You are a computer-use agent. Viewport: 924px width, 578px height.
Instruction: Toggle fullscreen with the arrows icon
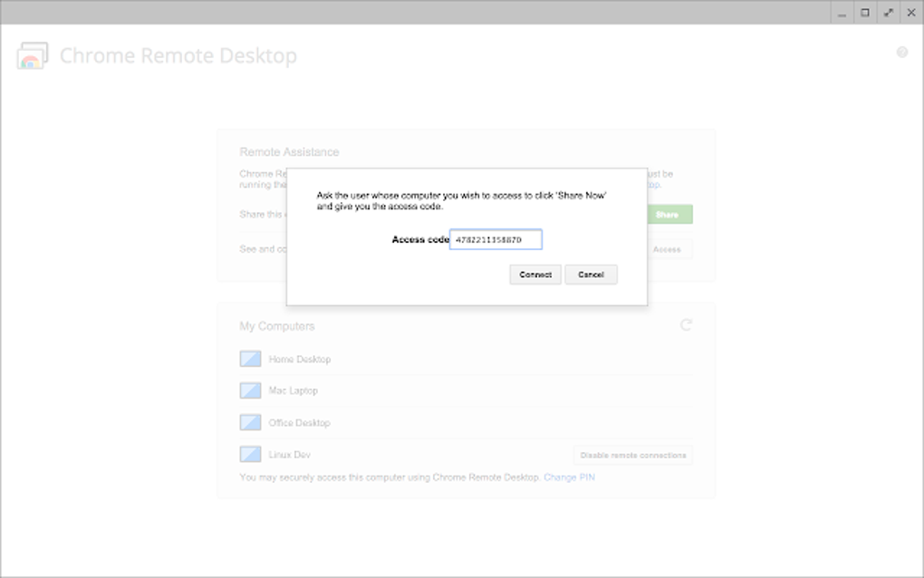[888, 13]
